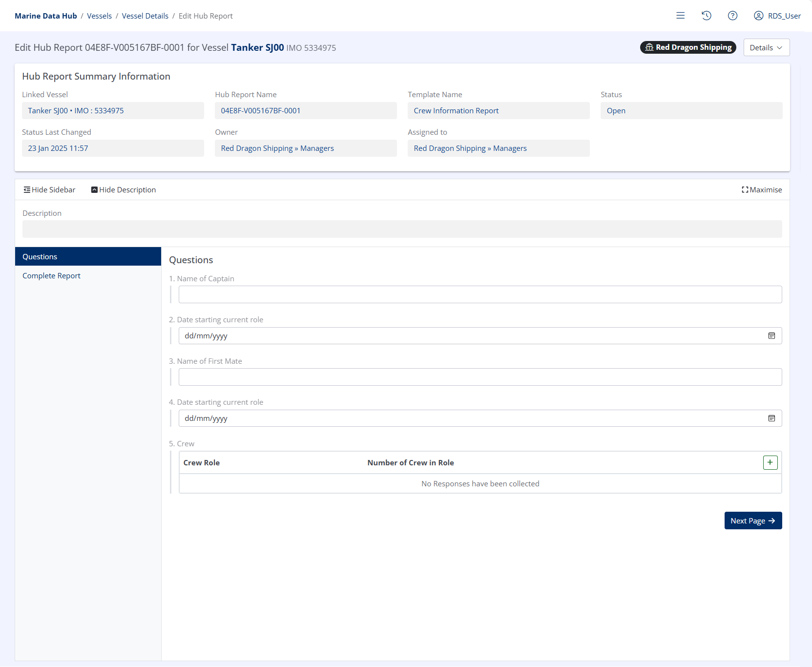Maximise the report panel
The height and width of the screenshot is (667, 812).
[x=762, y=190]
